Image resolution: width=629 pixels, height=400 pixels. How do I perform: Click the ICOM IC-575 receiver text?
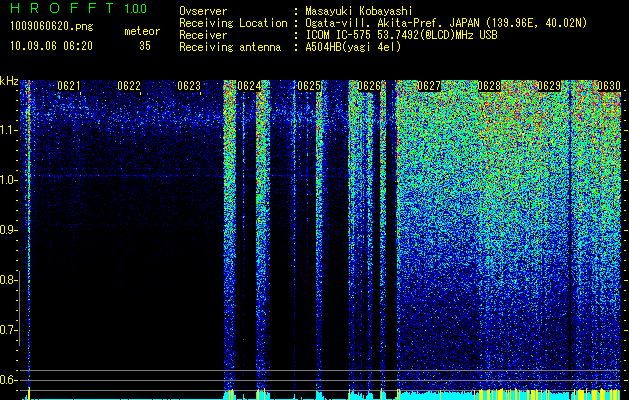[401, 35]
